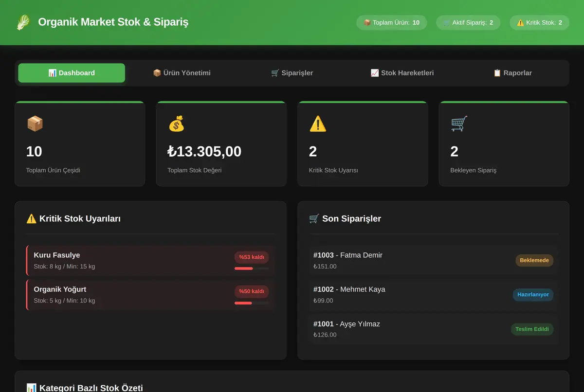This screenshot has width=584, height=392.
Task: Select the Organik Yoğurt product name
Action: coord(60,289)
